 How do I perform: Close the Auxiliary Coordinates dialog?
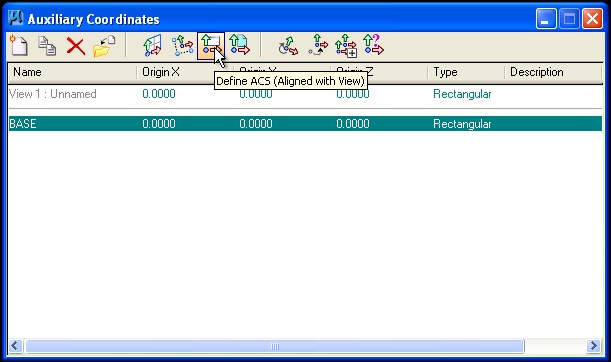click(592, 19)
